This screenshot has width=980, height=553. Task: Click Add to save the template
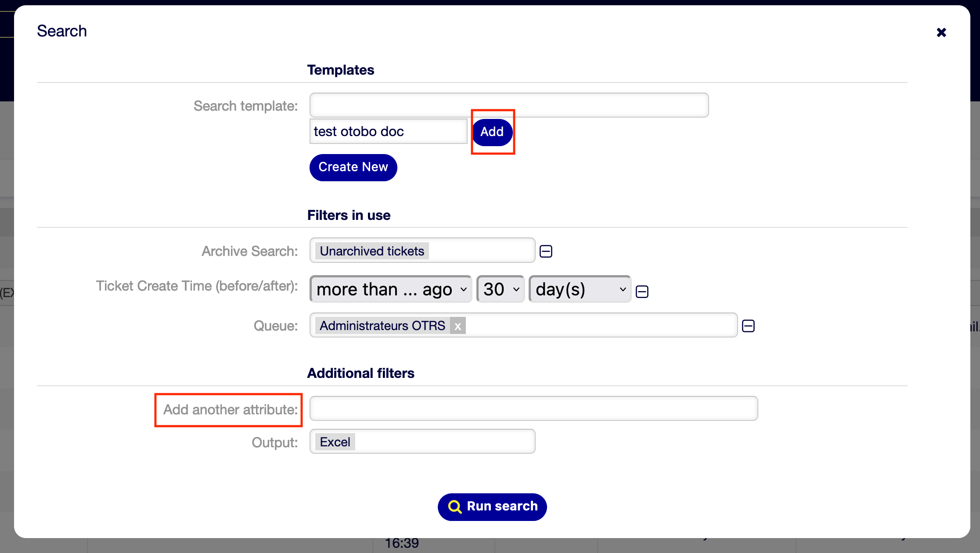[492, 132]
